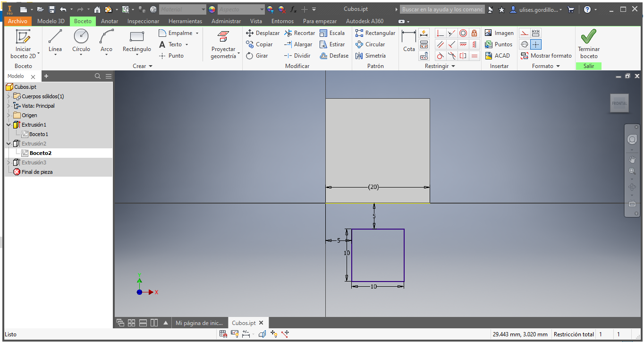Image resolution: width=644 pixels, height=342 pixels.
Task: Activate the Proyectar geometría tool
Action: 223,44
